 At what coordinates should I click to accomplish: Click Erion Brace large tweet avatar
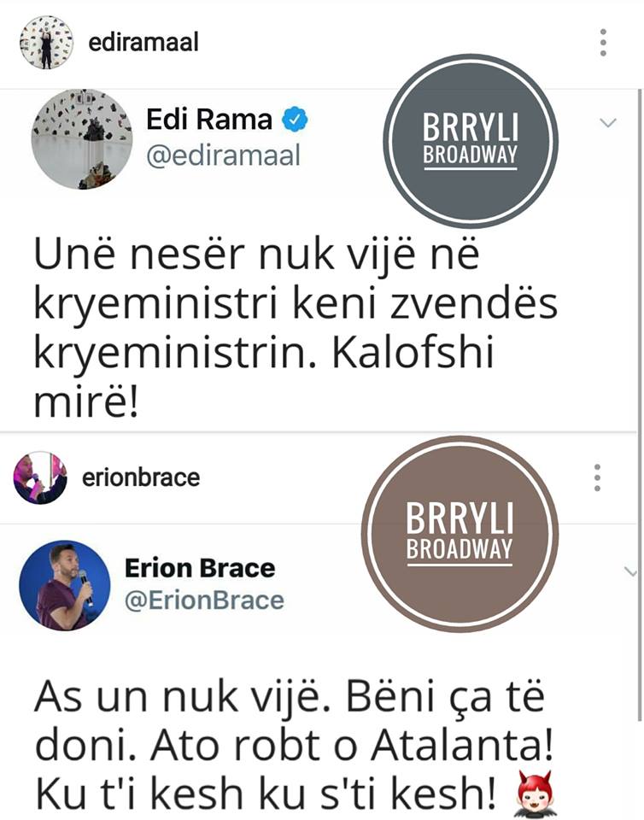click(x=65, y=585)
